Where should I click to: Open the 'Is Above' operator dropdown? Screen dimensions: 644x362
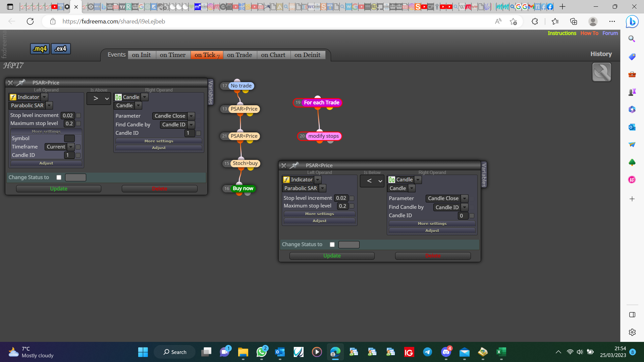[99, 99]
